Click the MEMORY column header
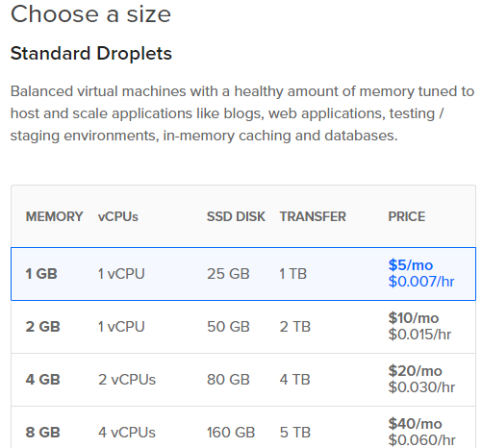Viewport: 482px width, 448px height. point(54,216)
